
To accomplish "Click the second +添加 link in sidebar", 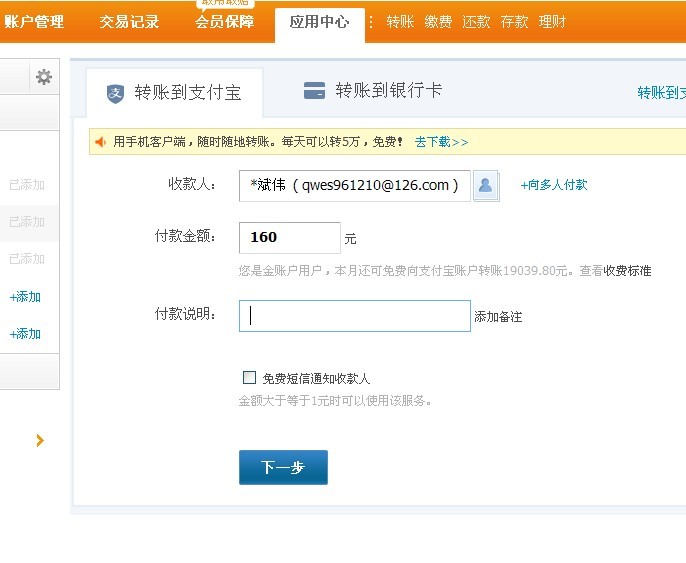I will point(25,334).
